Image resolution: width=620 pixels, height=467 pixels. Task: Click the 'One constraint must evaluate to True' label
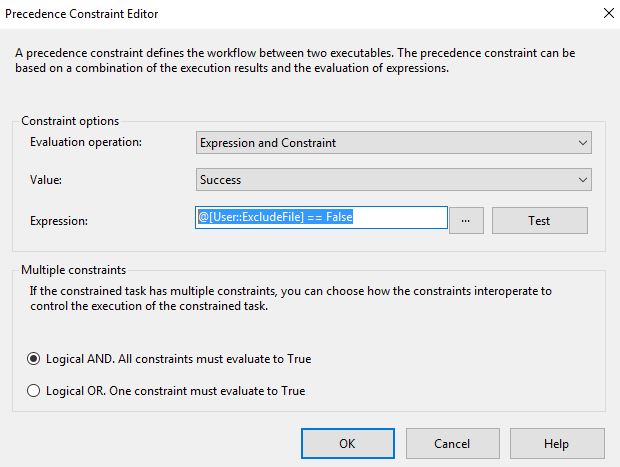(207, 391)
